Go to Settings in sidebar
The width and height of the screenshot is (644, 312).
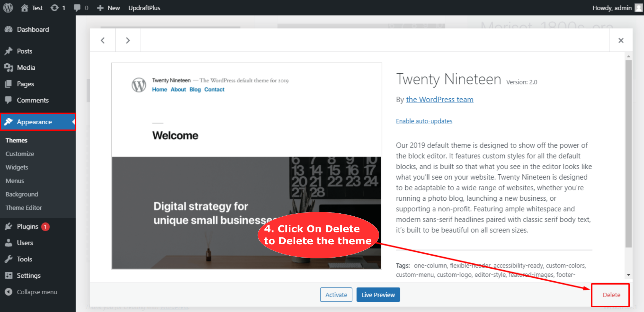click(28, 275)
